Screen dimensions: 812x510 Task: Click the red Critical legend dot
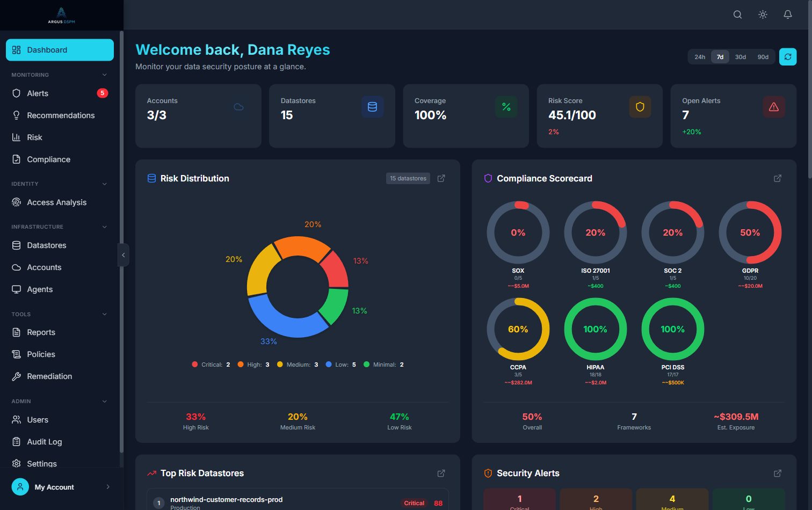coord(194,365)
